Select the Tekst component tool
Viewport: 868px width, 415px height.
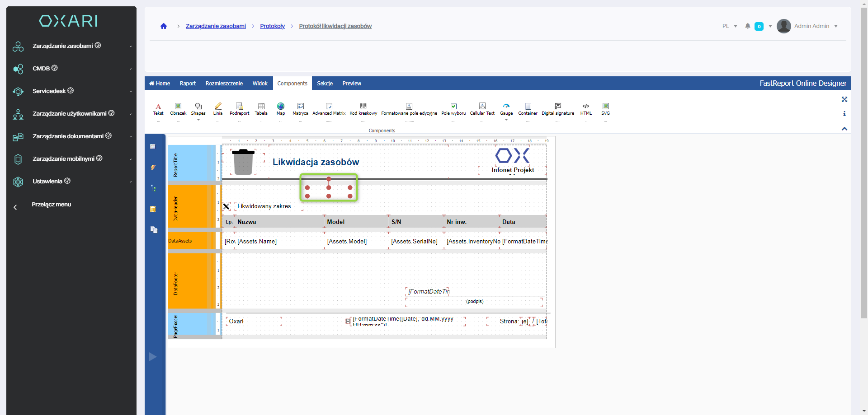158,109
